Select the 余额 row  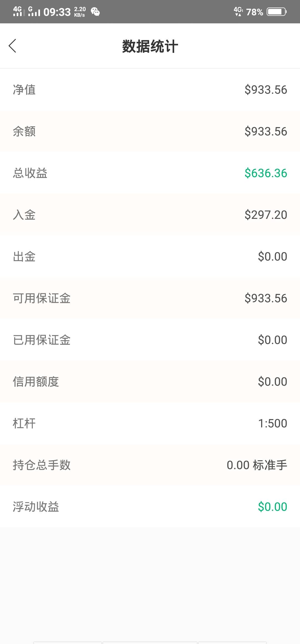point(150,131)
